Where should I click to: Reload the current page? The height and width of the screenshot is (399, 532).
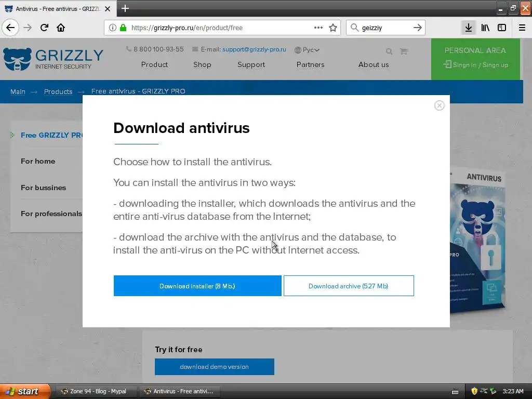[44, 28]
